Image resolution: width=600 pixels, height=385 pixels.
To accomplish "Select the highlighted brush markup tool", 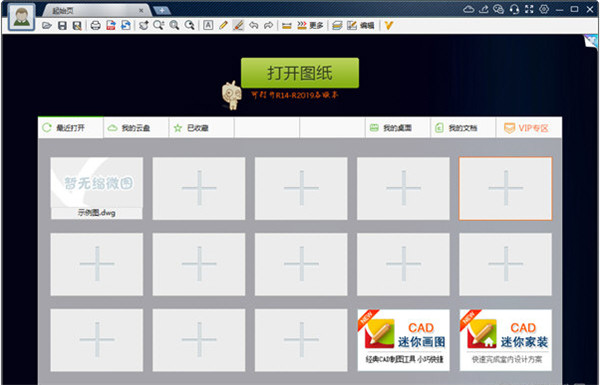I will [238, 26].
